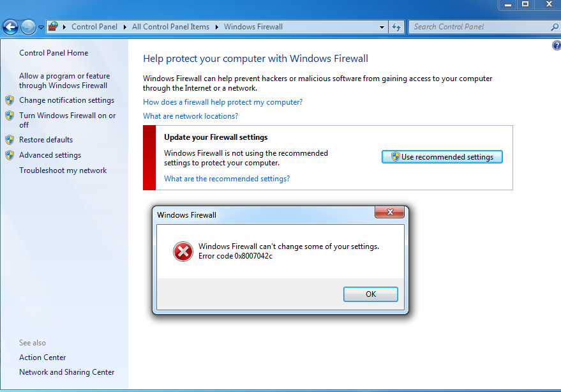
Task: Open What are the recommended settings link
Action: tap(227, 179)
